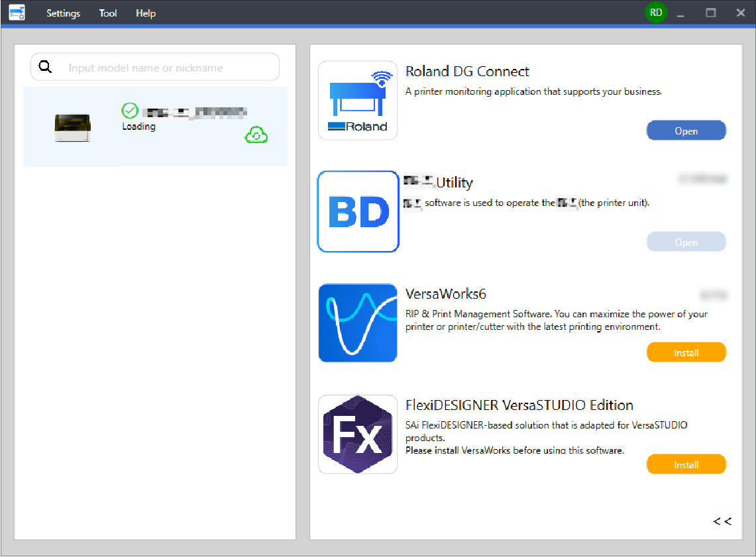Click the VersaWorks6 wave icon
756x557 pixels.
point(358,323)
